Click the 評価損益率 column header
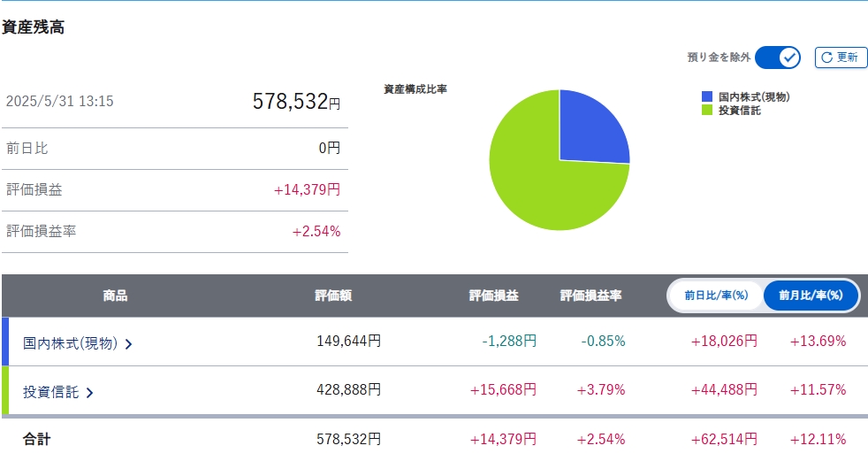 tap(590, 296)
